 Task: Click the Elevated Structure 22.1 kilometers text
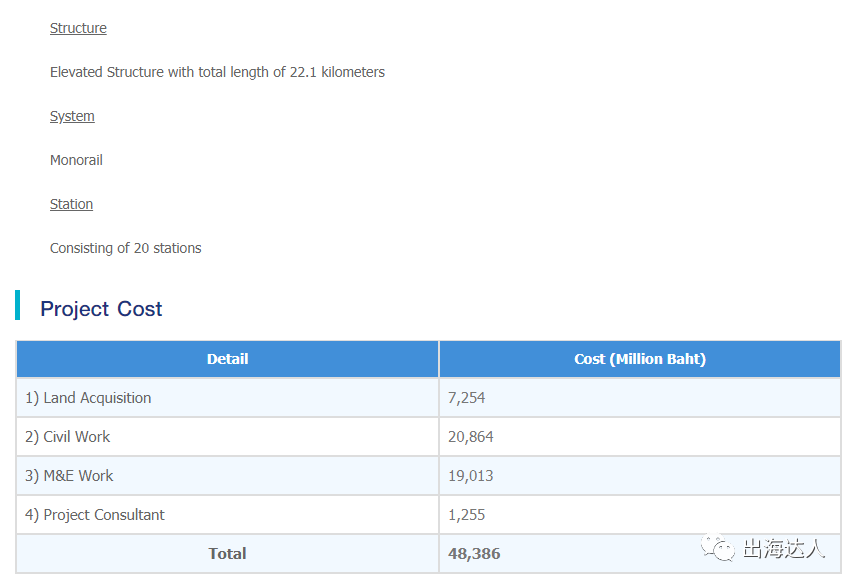(x=217, y=72)
